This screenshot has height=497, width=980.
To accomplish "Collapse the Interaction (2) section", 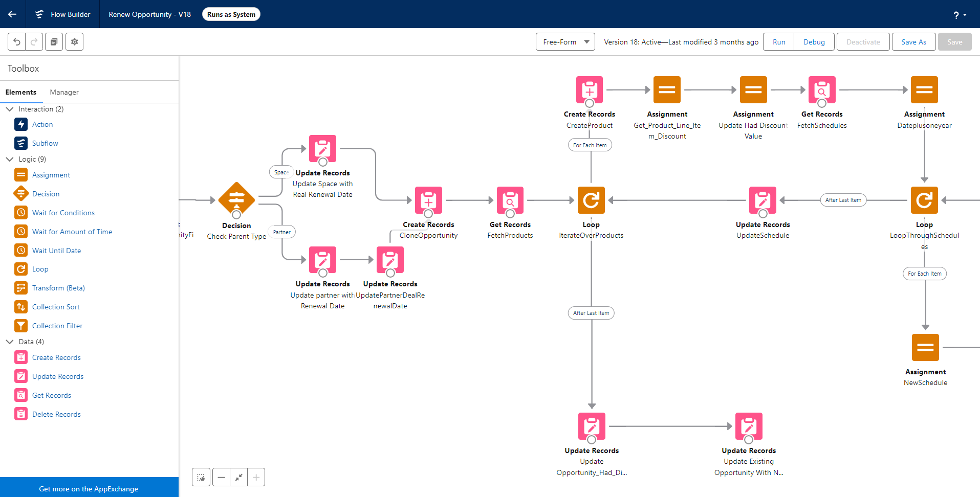I will (x=10, y=109).
